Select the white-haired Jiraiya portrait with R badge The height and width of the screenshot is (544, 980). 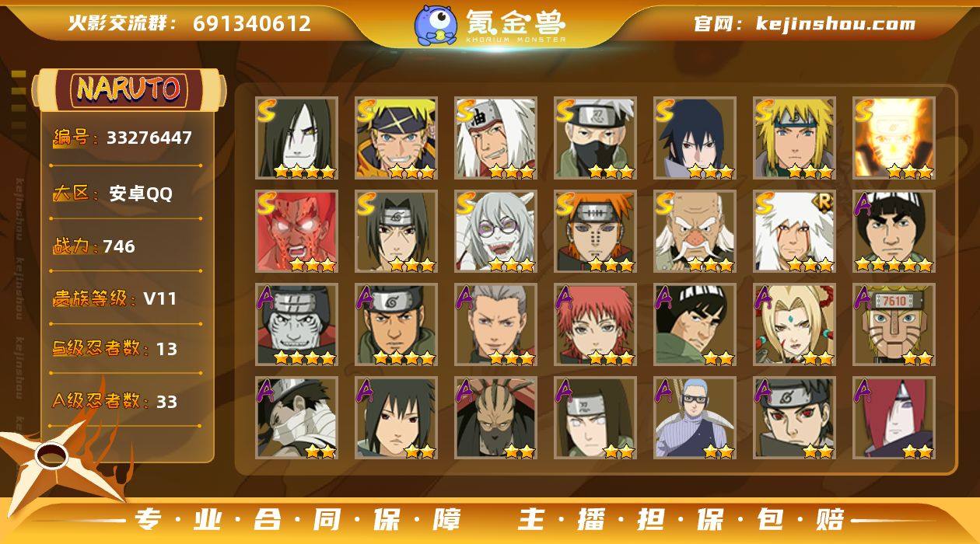click(794, 231)
